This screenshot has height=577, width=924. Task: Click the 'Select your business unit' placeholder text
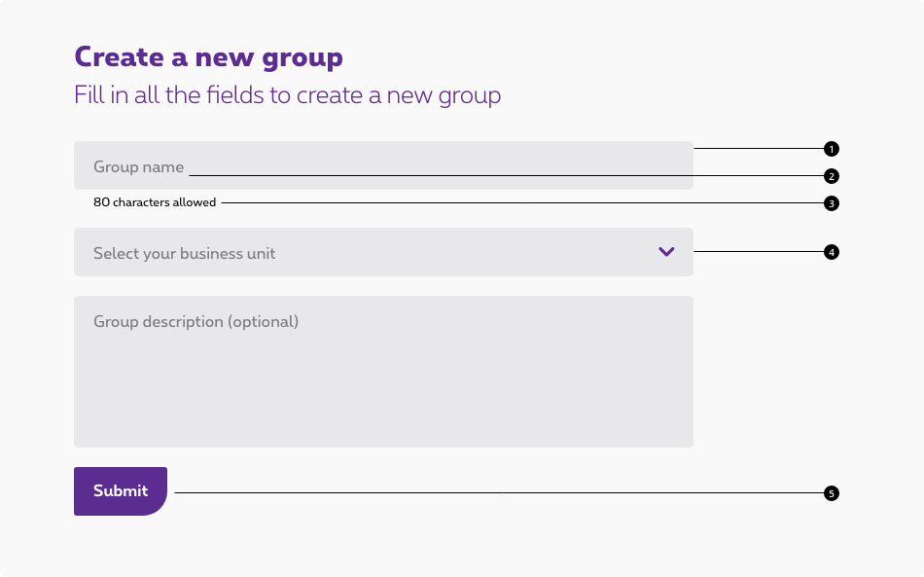pyautogui.click(x=184, y=253)
